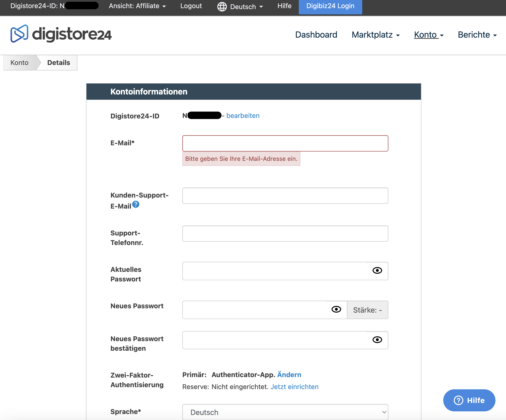Click the Konto breadcrumb
The width and height of the screenshot is (506, 420).
19,63
